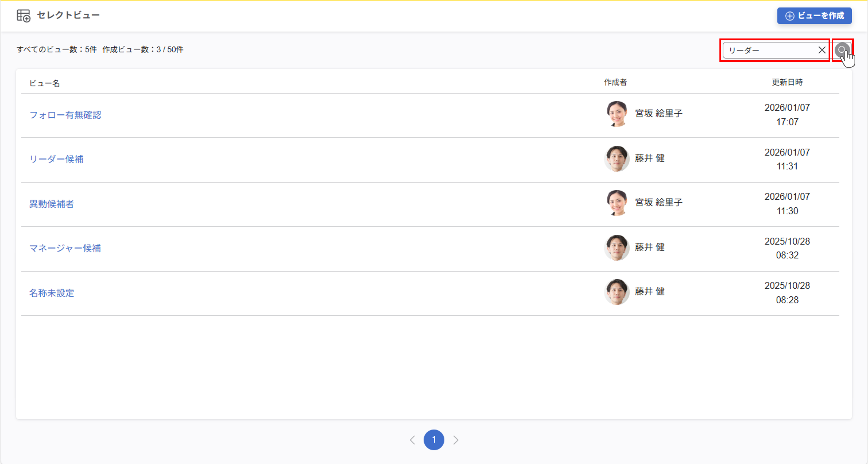The image size is (868, 464).
Task: Open the 異動候補者 view link
Action: click(x=51, y=204)
